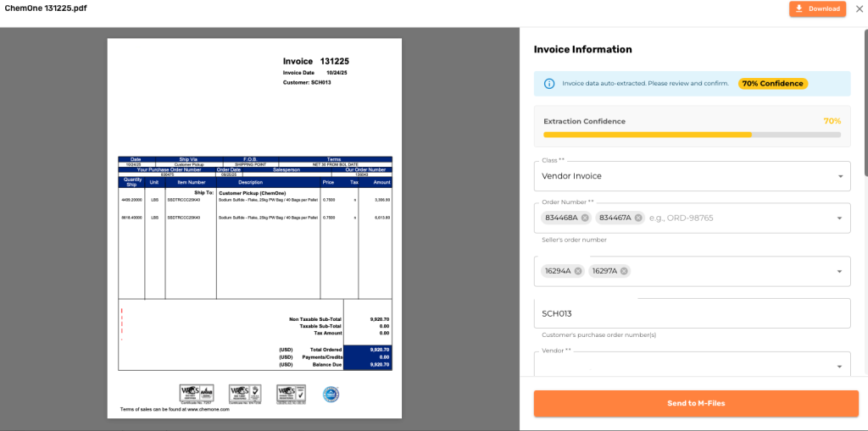
Task: Expand the dropdown arrow beside the 16297A chip
Action: [839, 271]
